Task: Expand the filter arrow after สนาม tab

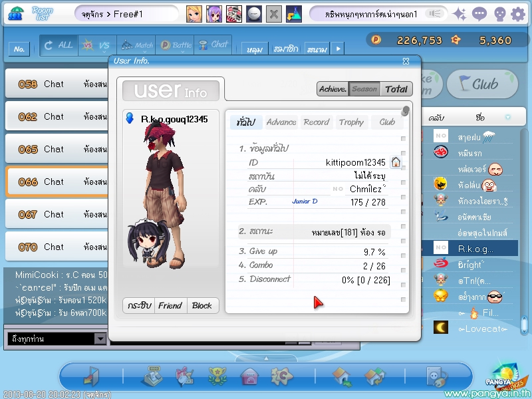Action: coord(338,49)
